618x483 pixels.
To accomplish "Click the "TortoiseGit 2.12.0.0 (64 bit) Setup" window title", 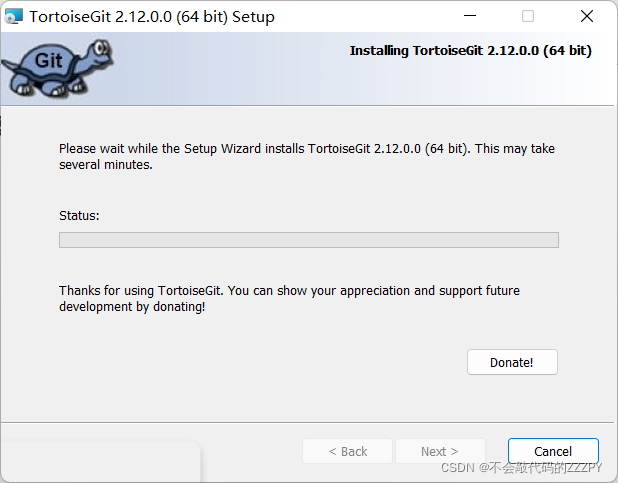I will coord(152,17).
